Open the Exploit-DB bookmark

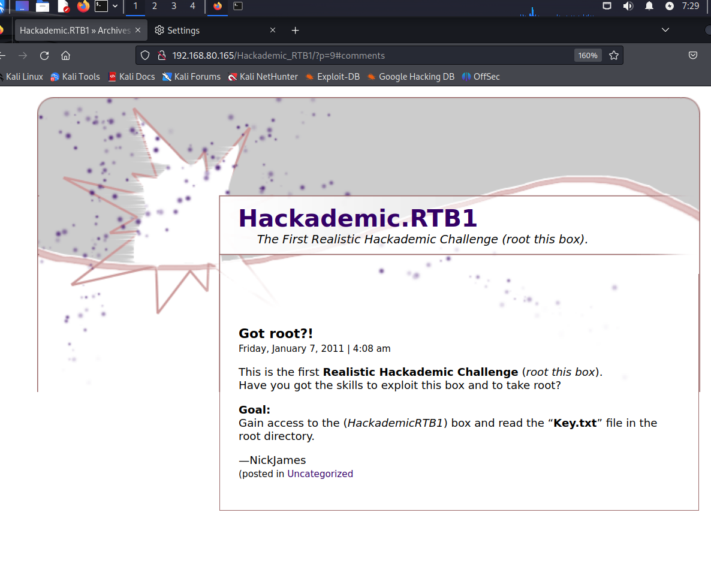[332, 77]
